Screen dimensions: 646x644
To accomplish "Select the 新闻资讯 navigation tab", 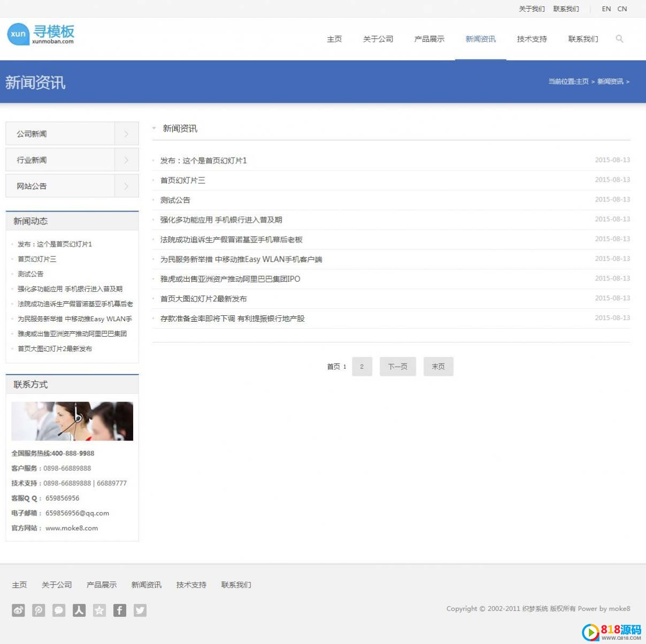I will (x=481, y=39).
